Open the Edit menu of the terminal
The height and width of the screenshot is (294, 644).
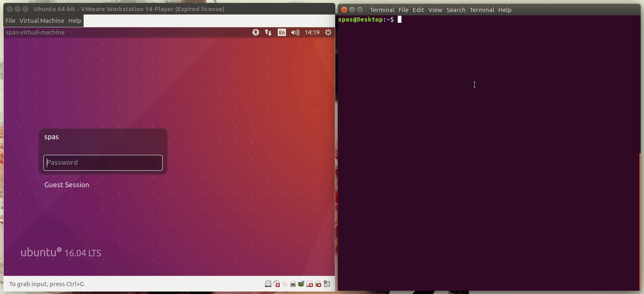pyautogui.click(x=418, y=10)
